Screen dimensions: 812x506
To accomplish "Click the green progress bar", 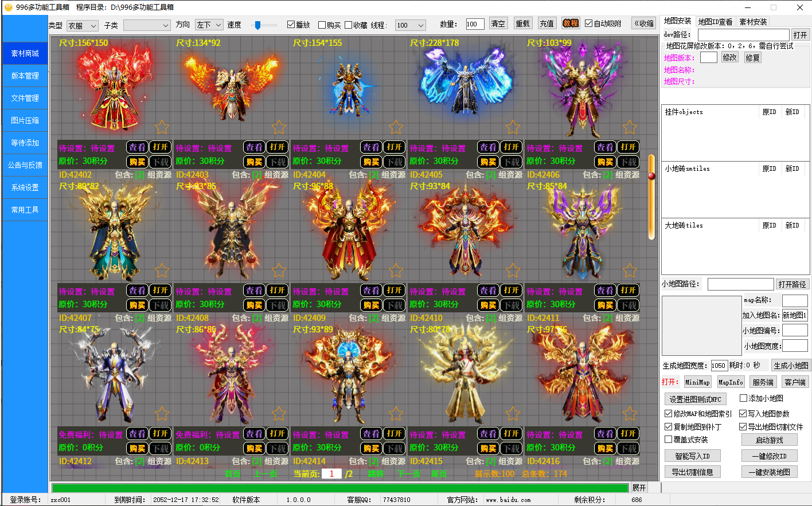I will point(340,488).
